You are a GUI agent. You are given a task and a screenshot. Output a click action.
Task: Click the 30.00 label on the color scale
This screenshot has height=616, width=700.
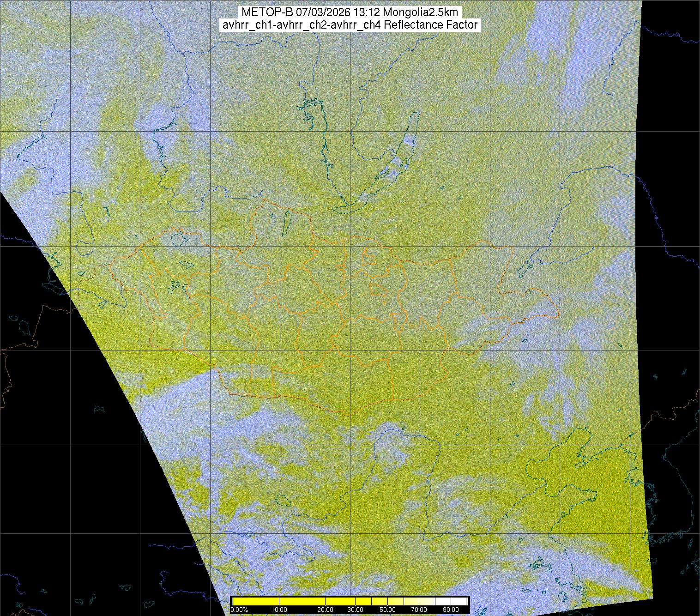coord(355,610)
